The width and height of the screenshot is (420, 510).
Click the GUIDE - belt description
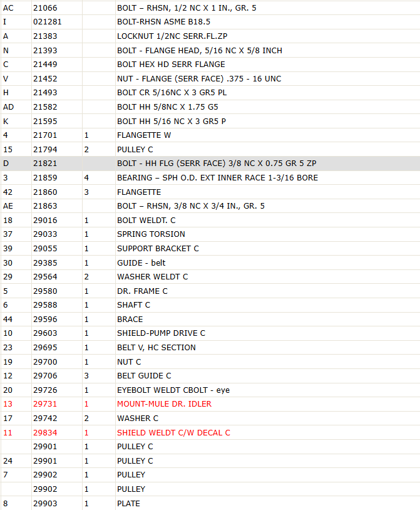pos(141,263)
